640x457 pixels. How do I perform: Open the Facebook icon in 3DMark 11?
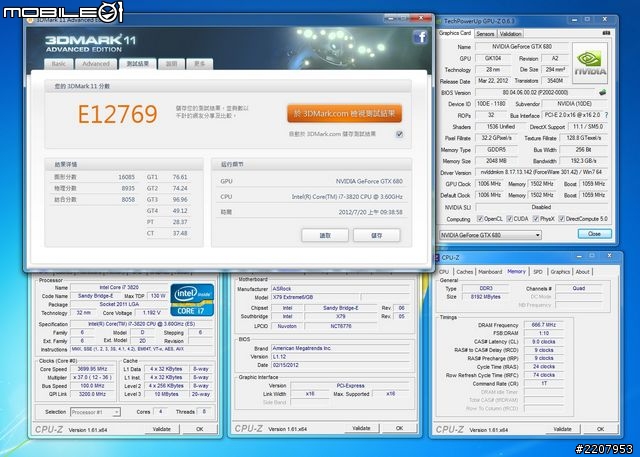[420, 38]
